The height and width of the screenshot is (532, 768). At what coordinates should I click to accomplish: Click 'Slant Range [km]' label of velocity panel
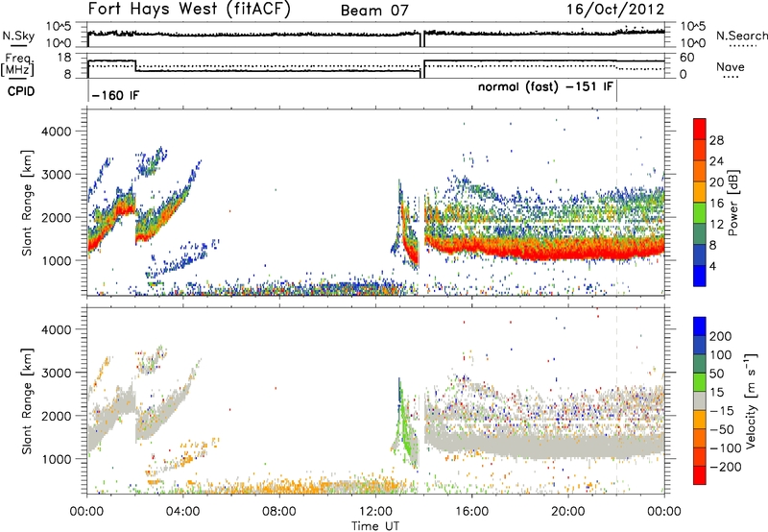click(x=27, y=400)
